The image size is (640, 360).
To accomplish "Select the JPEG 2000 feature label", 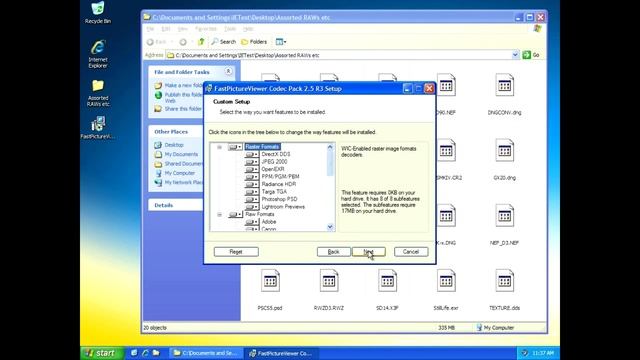I will click(274, 162).
